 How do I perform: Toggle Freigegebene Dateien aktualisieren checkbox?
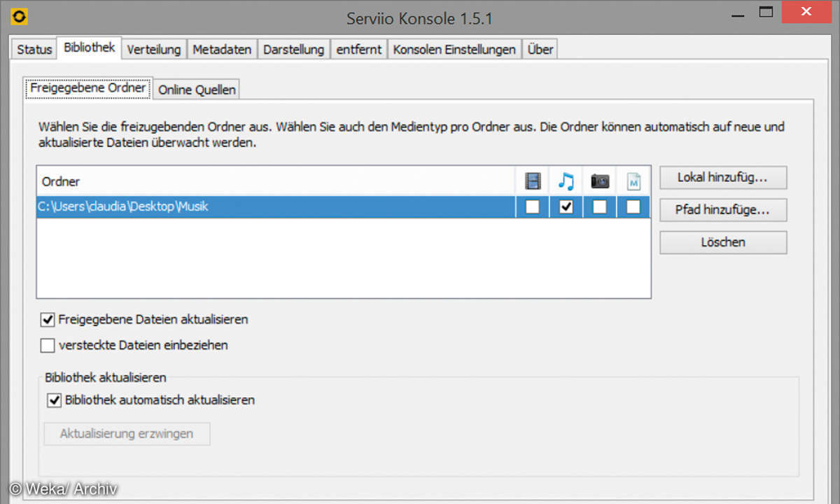[48, 320]
